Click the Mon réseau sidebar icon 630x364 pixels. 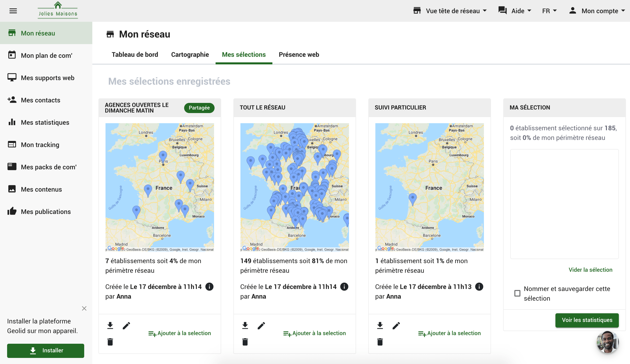pyautogui.click(x=12, y=33)
